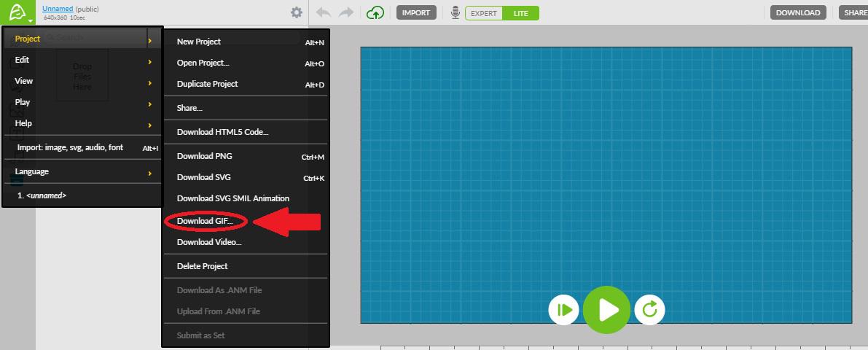Choose Download GIF...

[245, 221]
